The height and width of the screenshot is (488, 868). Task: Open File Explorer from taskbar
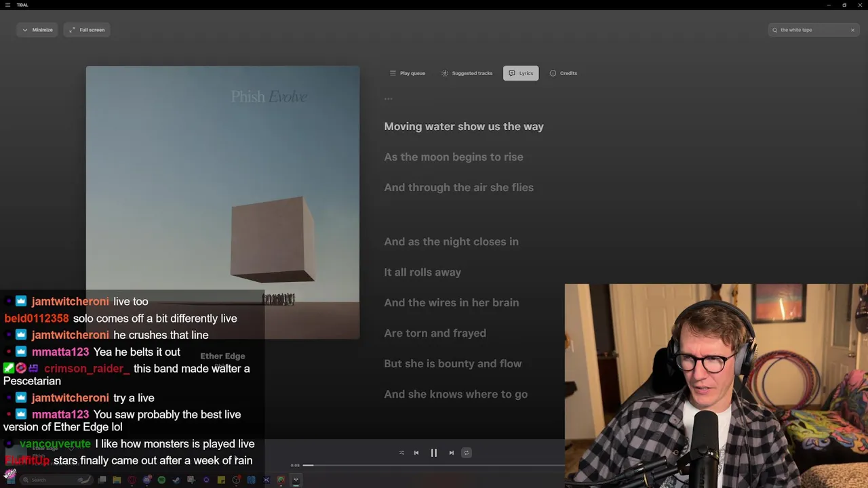pos(117,480)
